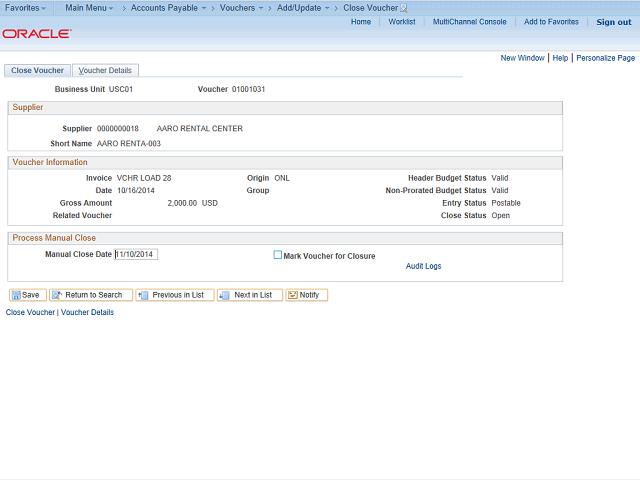
Task: Click the Personalize Page link
Action: (x=605, y=58)
